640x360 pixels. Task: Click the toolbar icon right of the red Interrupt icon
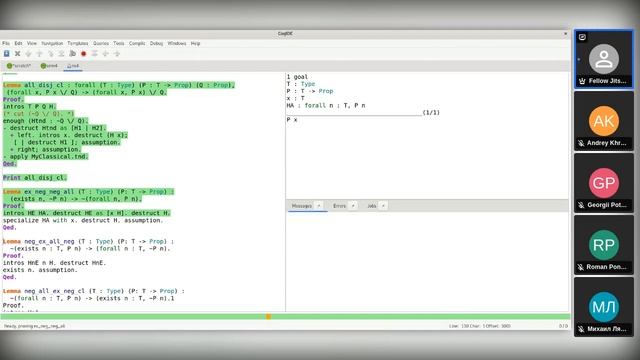coord(95,53)
